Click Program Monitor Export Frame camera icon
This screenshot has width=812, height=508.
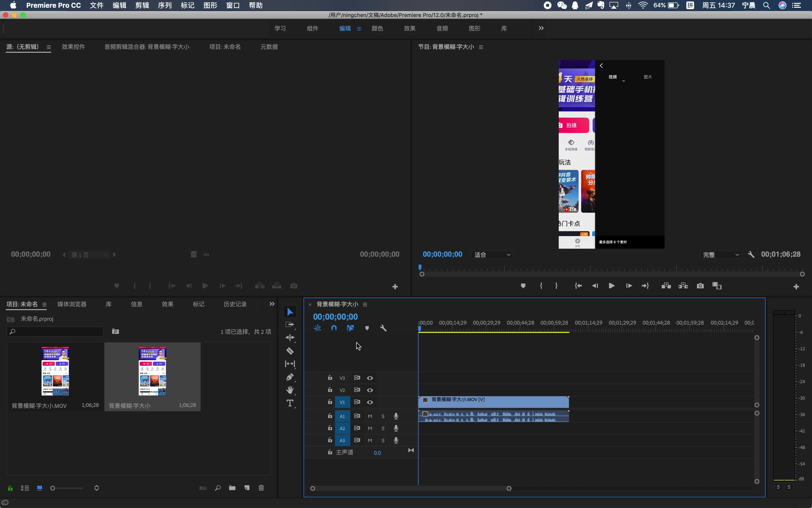700,286
